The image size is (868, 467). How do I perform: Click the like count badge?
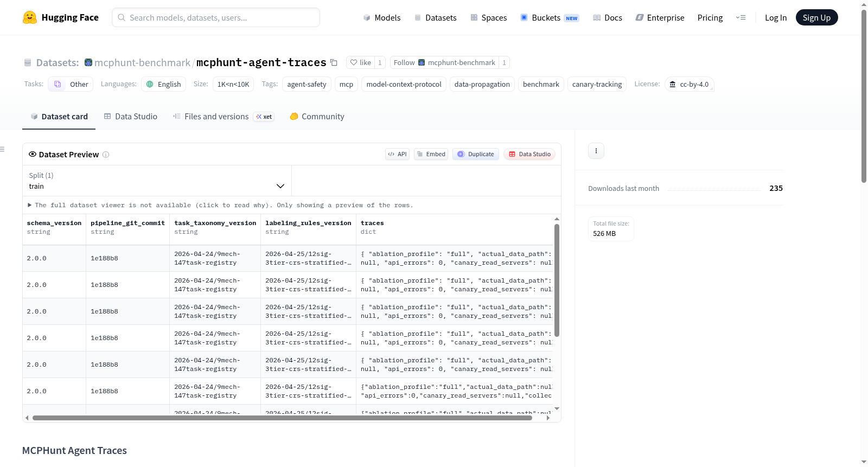tap(380, 63)
